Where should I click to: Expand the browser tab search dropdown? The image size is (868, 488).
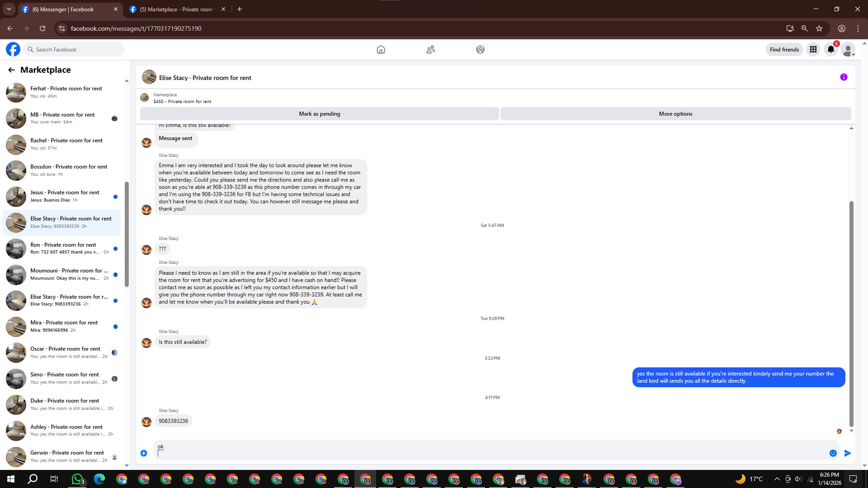(9, 9)
